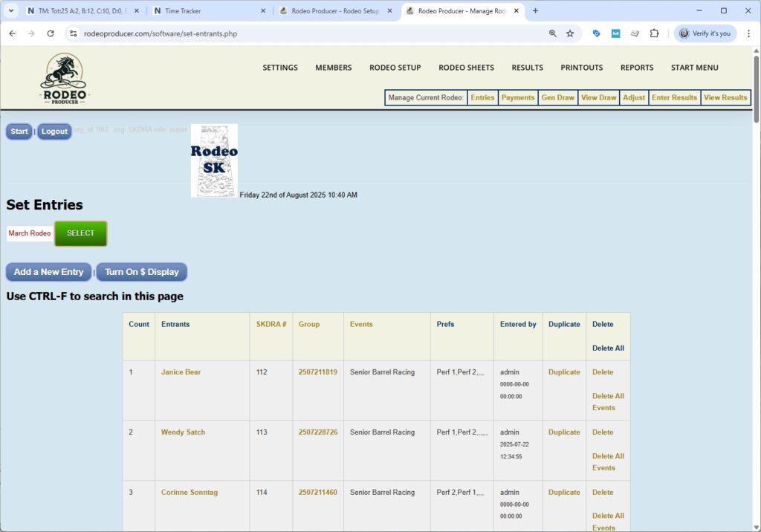Image resolution: width=761 pixels, height=532 pixels.
Task: Expand the tab search dropdown arrow
Action: (11, 11)
